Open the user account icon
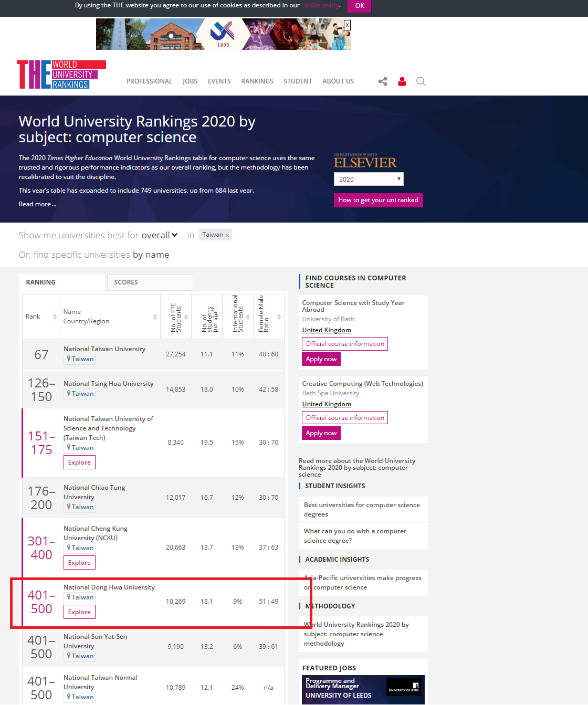 click(402, 81)
